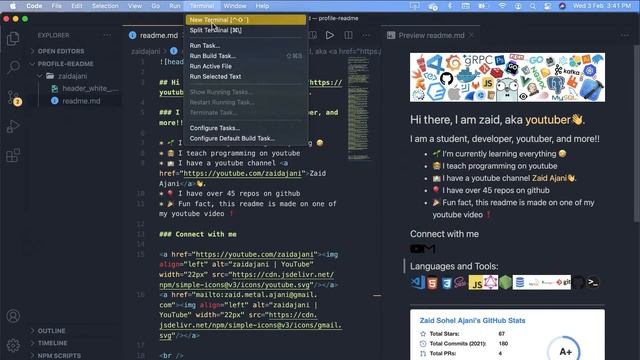Click the simple-icons youtube.svg URL in editor
The height and width of the screenshot is (360, 640).
(x=247, y=280)
